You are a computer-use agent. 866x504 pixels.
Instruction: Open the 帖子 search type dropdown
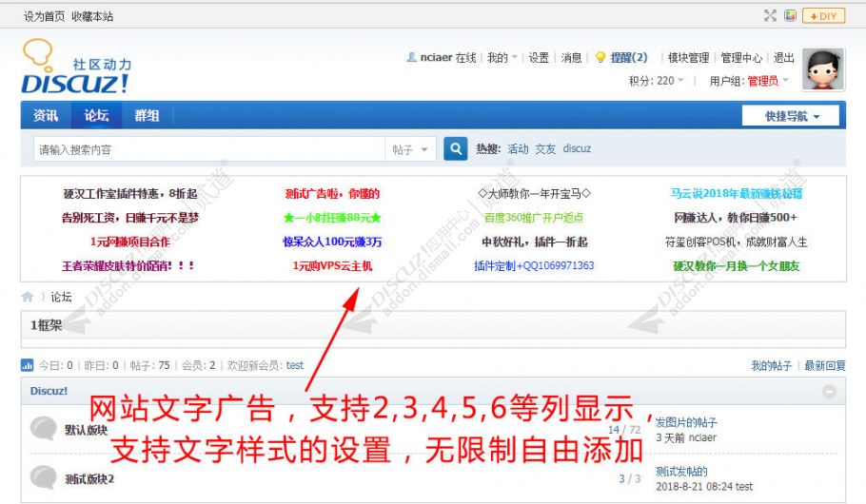410,149
